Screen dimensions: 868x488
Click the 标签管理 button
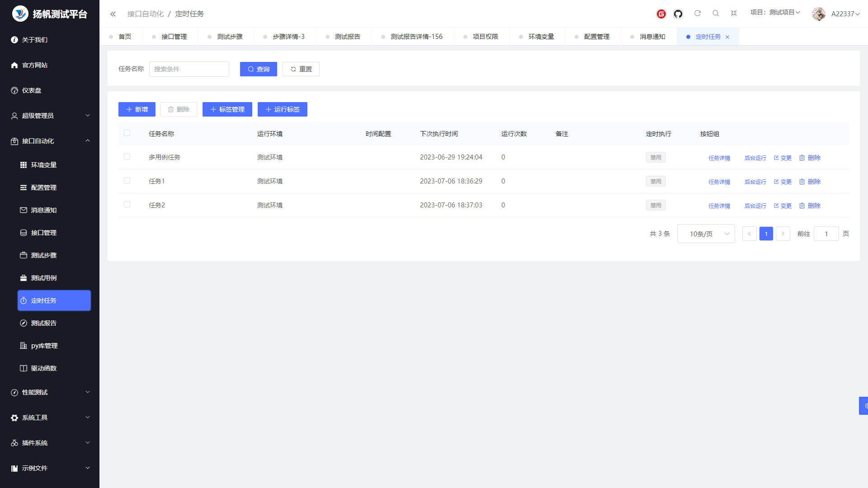[x=227, y=109]
